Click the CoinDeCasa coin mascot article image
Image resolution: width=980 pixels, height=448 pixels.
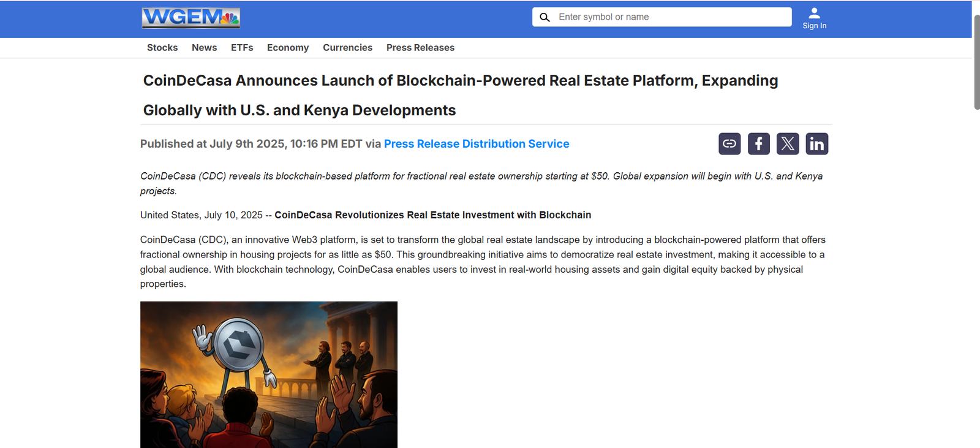click(x=268, y=374)
